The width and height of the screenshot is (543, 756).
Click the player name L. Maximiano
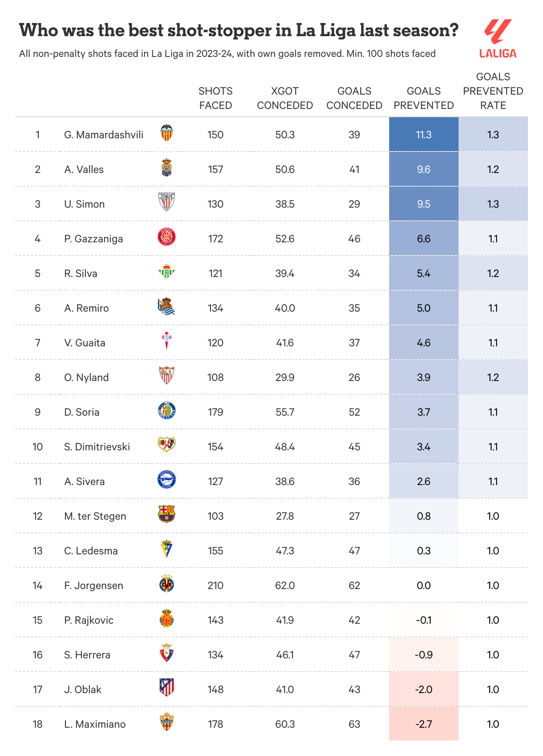coord(95,724)
